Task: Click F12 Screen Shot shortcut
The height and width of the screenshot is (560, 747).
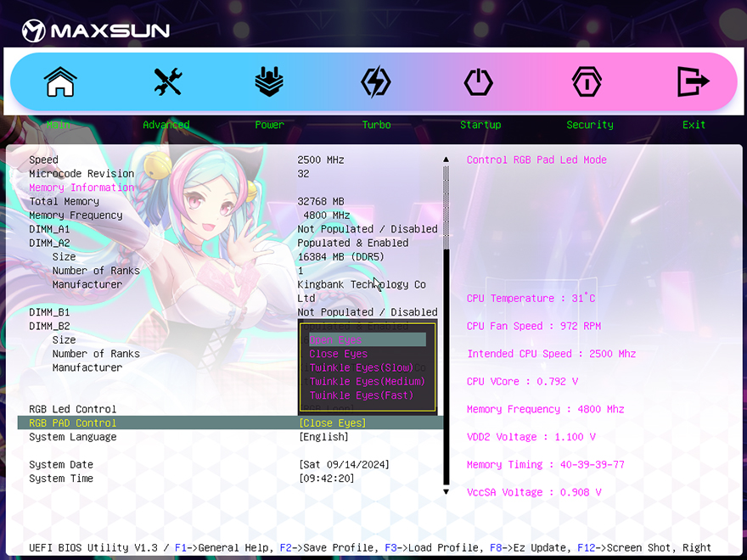Action: 627,547
